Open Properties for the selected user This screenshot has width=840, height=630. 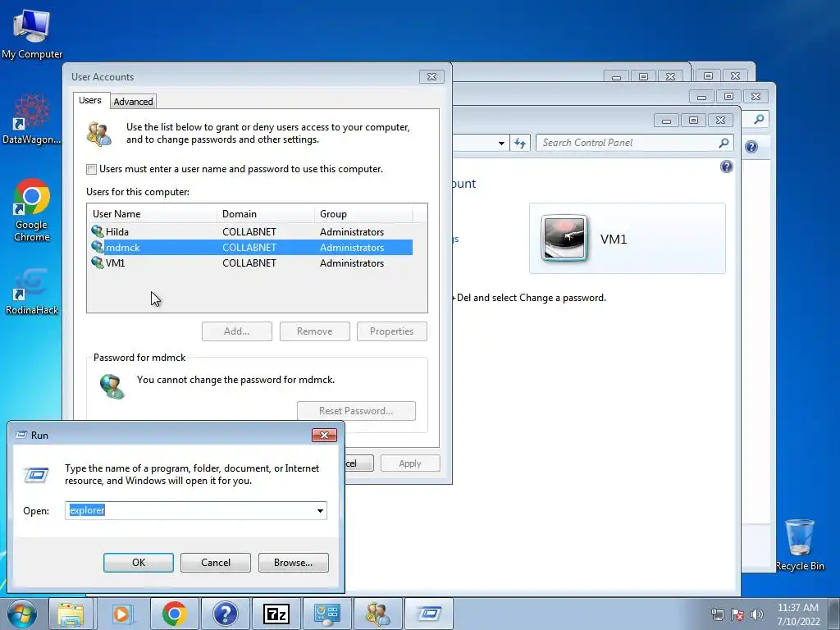(391, 331)
